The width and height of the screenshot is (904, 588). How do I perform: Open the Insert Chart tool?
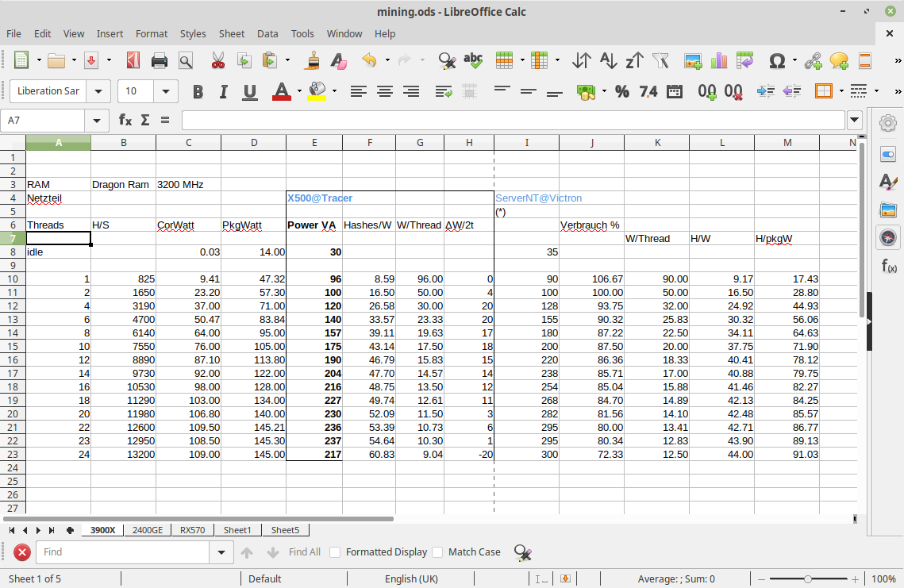719,60
